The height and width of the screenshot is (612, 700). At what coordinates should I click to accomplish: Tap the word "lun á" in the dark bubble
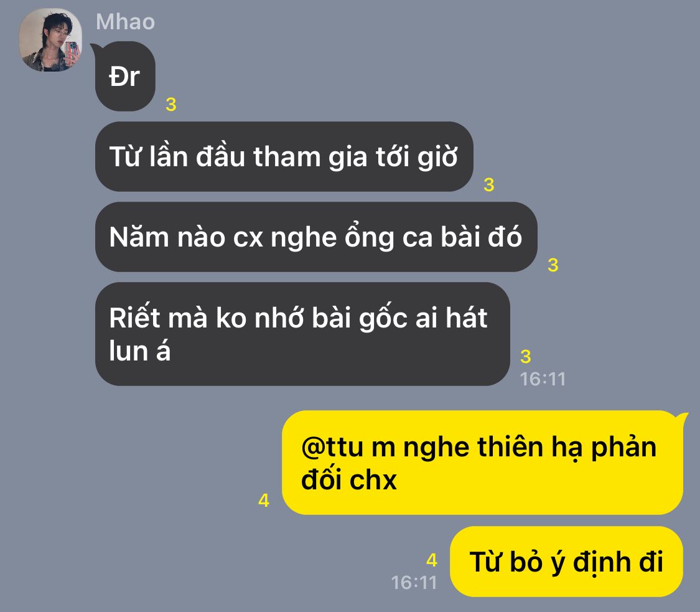pos(140,351)
